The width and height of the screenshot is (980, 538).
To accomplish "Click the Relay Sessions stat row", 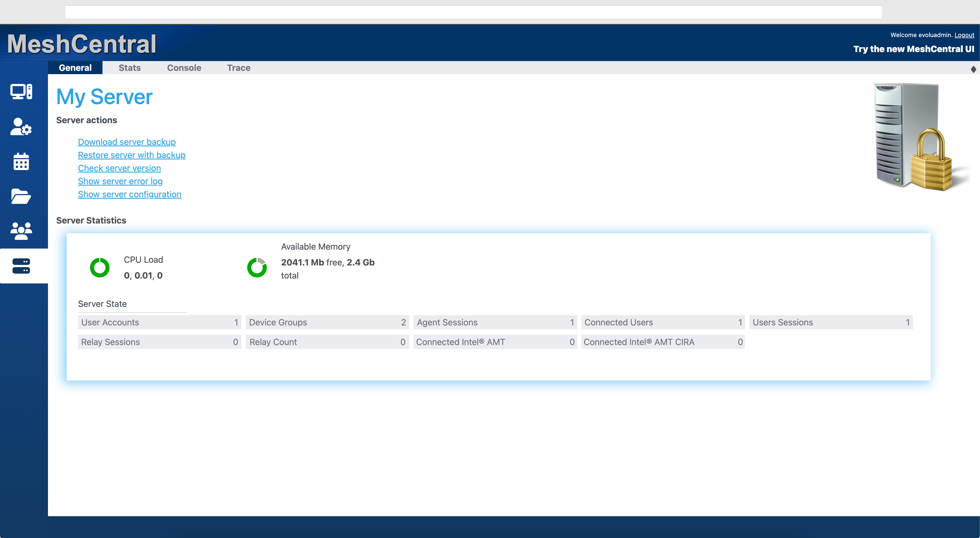I will 159,342.
